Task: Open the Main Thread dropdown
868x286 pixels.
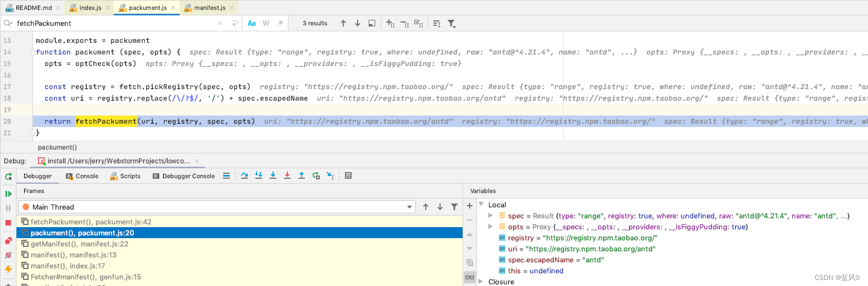Action: [217, 207]
